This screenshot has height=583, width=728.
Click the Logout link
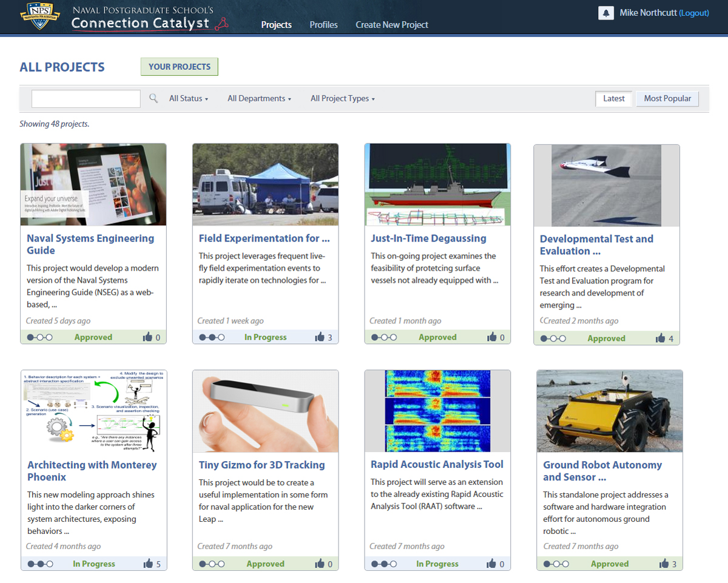[693, 13]
